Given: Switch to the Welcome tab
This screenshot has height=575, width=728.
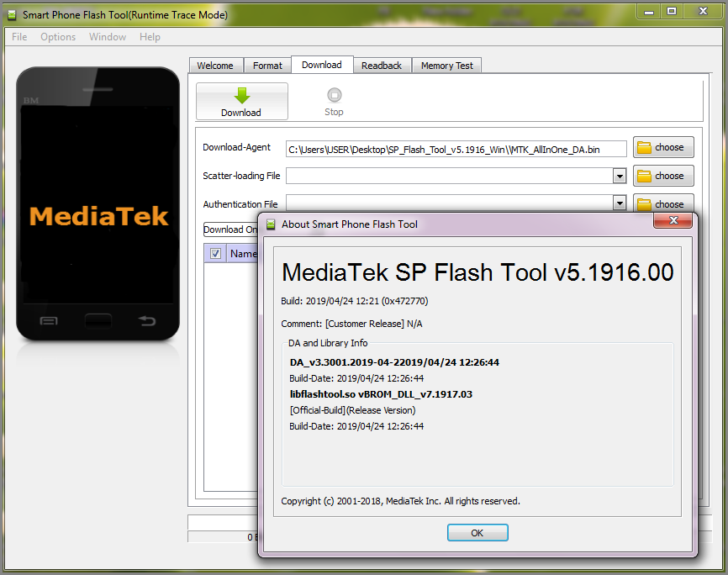Looking at the screenshot, I should click(x=215, y=66).
